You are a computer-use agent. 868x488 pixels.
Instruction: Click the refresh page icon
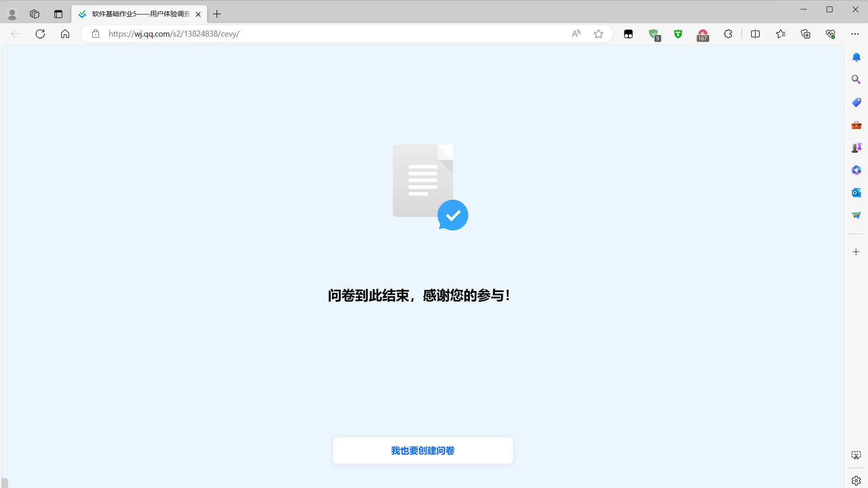coord(40,34)
